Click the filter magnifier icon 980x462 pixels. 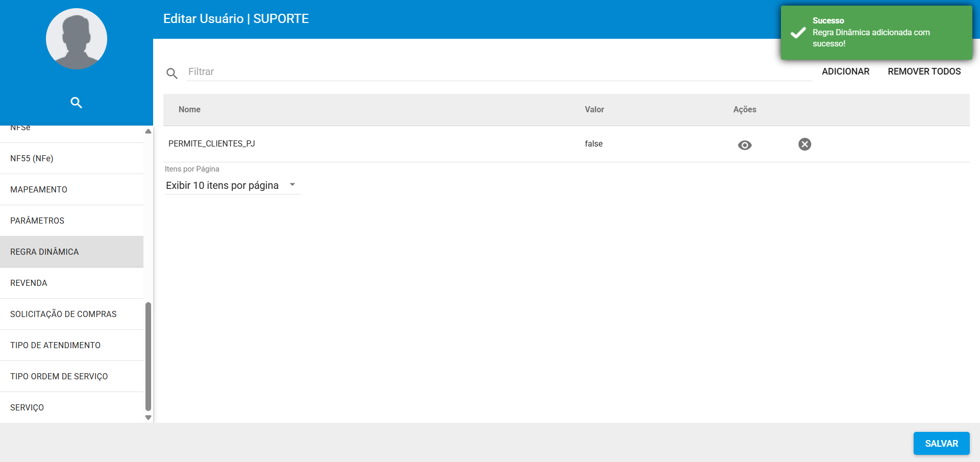pyautogui.click(x=172, y=74)
